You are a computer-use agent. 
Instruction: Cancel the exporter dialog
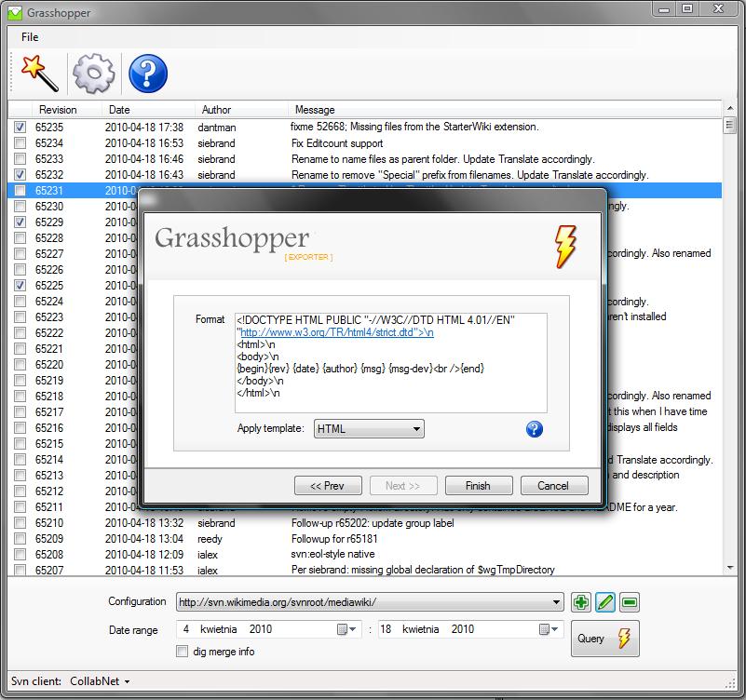pyautogui.click(x=554, y=486)
